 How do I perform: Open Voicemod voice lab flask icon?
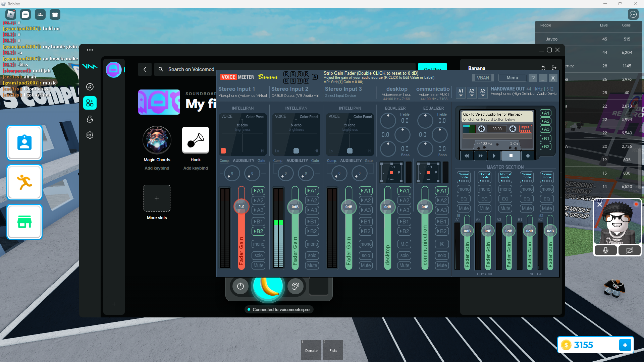(x=90, y=119)
